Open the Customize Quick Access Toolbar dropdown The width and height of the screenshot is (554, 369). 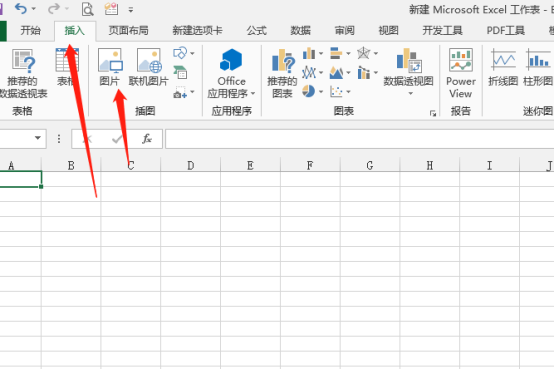tap(131, 10)
